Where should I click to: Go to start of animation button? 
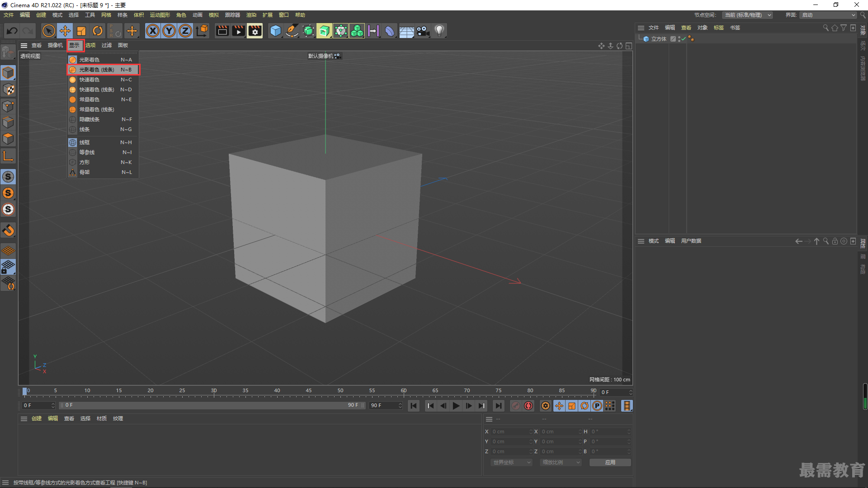tap(414, 406)
